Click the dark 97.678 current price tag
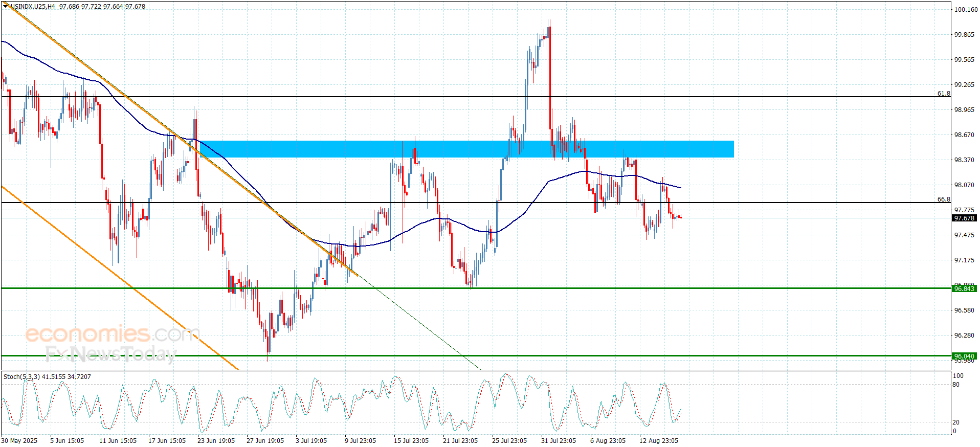Screen dimensions: 980x447 coord(964,218)
